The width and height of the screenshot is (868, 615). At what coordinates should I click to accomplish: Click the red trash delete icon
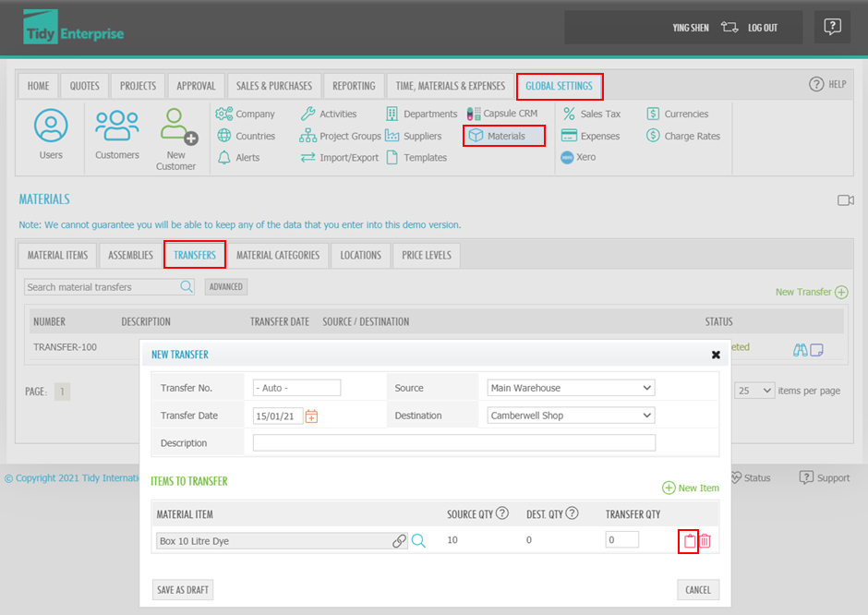click(705, 541)
